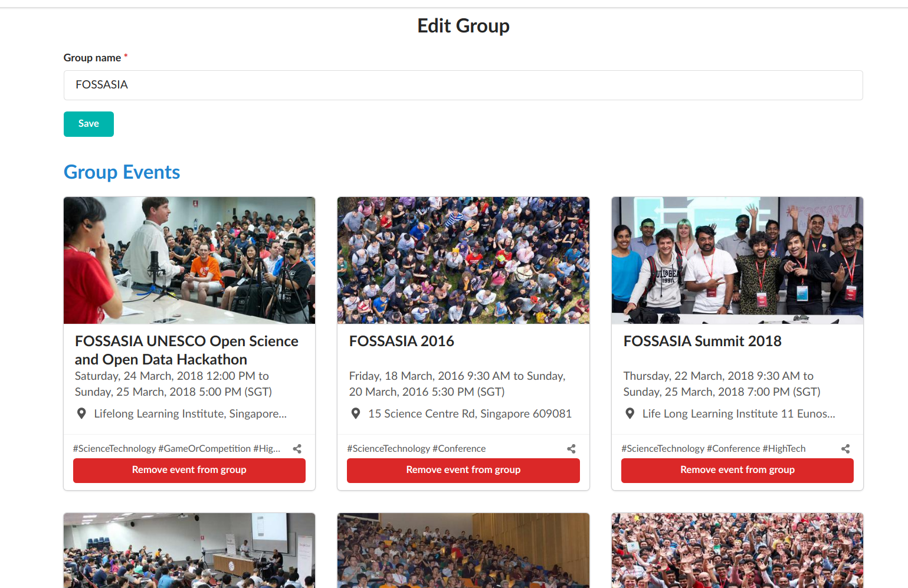Viewport: 908px width, 588px height.
Task: Click the Group name input field
Action: point(463,85)
